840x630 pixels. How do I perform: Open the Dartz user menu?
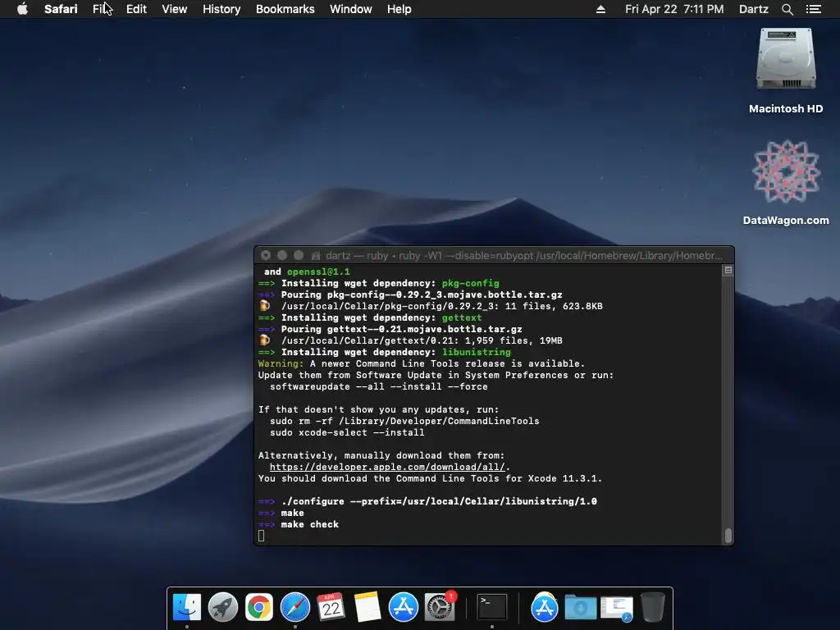click(753, 9)
